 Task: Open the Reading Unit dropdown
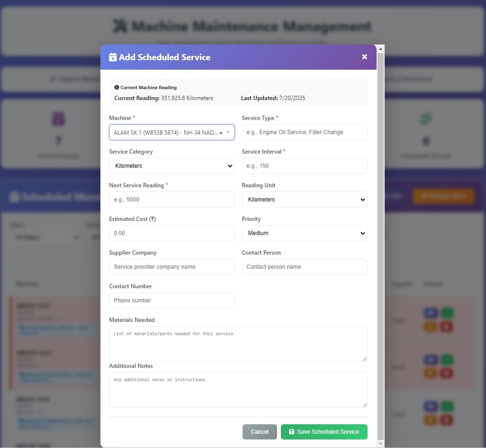[x=304, y=200]
